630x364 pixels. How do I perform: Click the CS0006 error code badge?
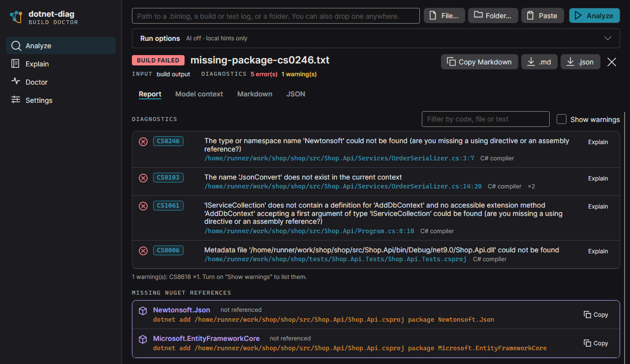coord(168,250)
